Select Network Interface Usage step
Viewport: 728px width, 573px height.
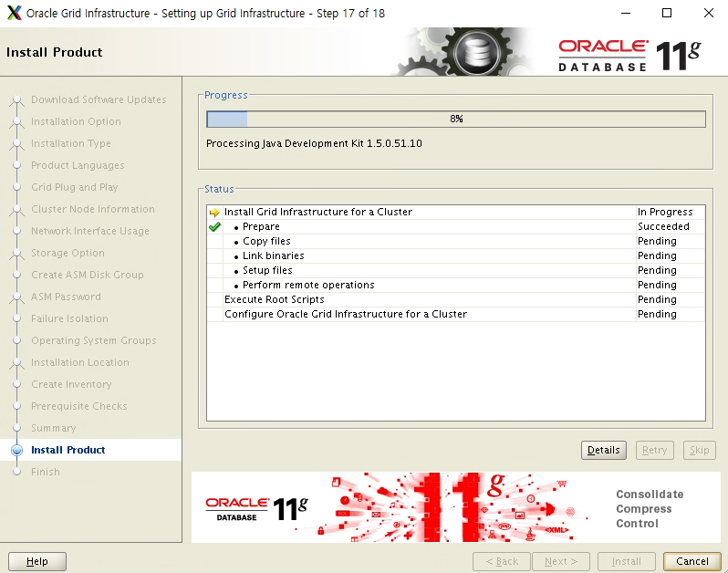(x=90, y=231)
